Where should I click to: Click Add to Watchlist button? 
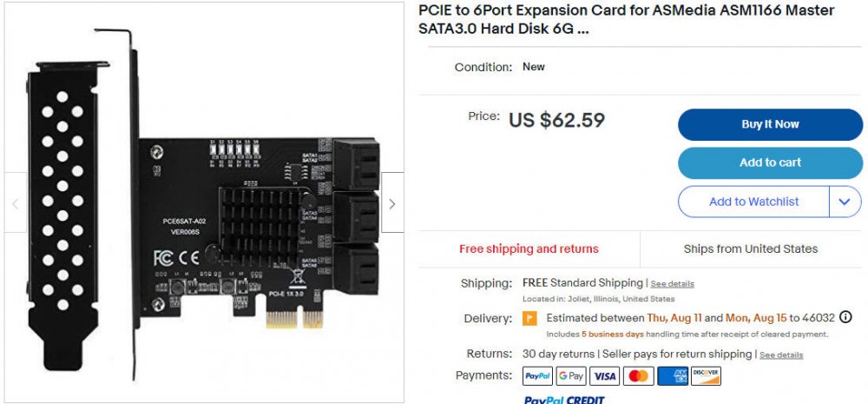pos(754,202)
